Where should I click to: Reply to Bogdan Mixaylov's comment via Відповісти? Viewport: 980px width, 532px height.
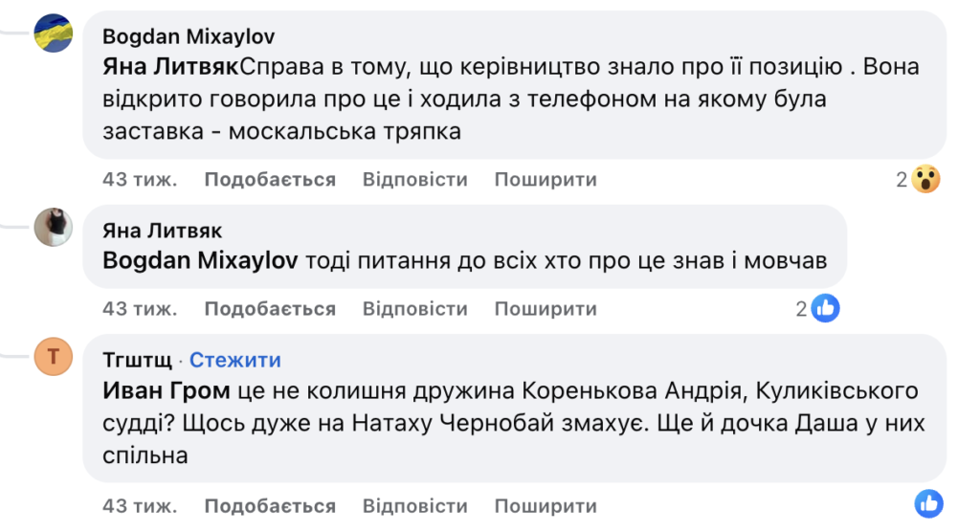coord(414,180)
